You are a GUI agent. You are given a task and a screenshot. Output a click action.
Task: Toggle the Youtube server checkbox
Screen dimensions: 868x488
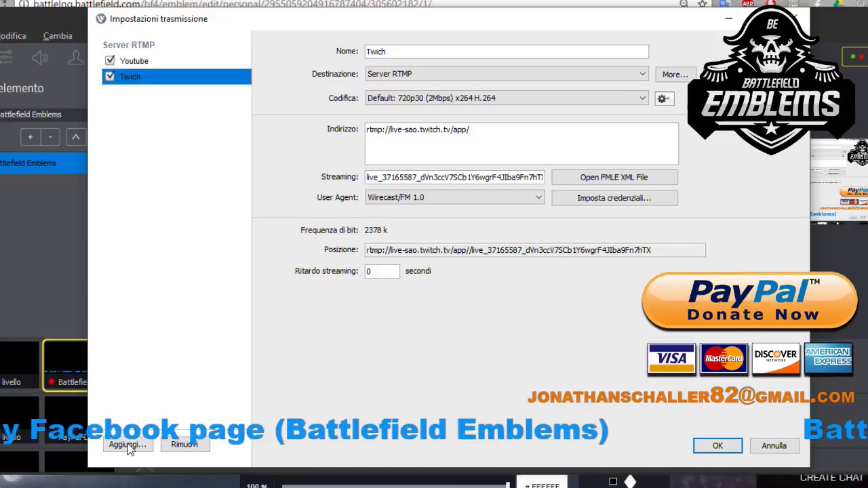(110, 61)
